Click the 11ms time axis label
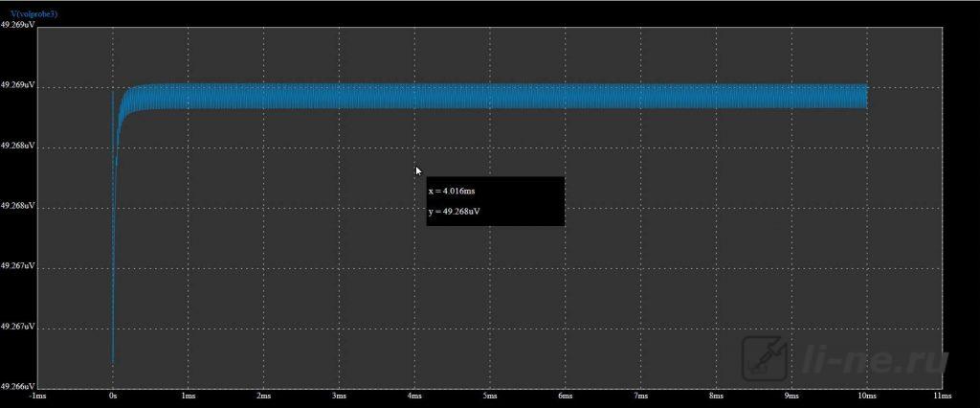Viewport: 980px width, 408px height. 942,396
